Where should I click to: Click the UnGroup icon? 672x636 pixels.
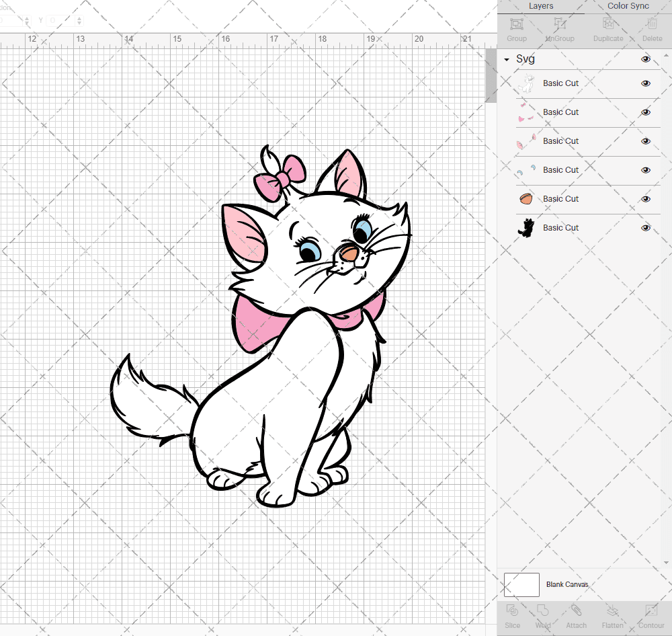(x=559, y=24)
